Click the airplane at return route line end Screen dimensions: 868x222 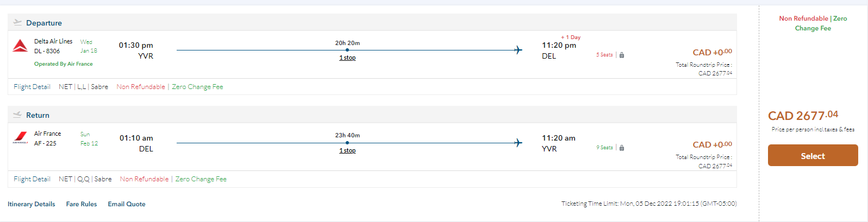(518, 143)
